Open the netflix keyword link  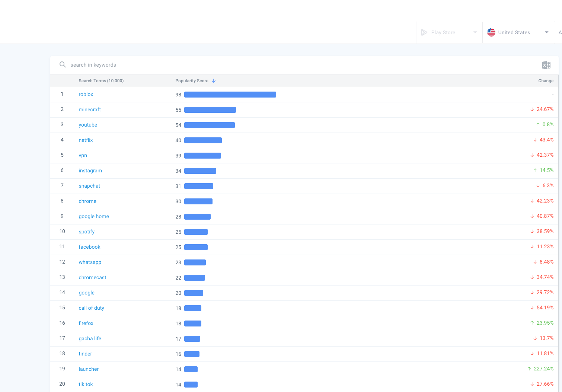click(86, 140)
